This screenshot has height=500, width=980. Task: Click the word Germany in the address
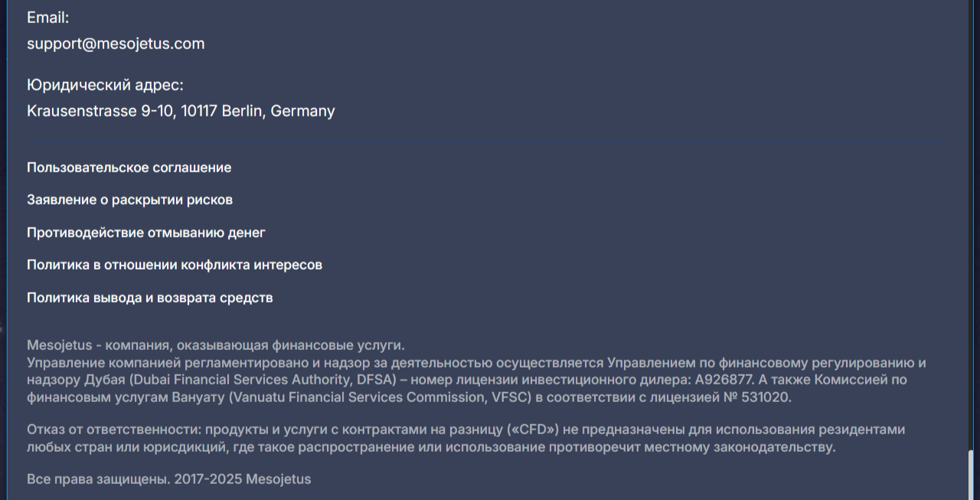click(302, 111)
